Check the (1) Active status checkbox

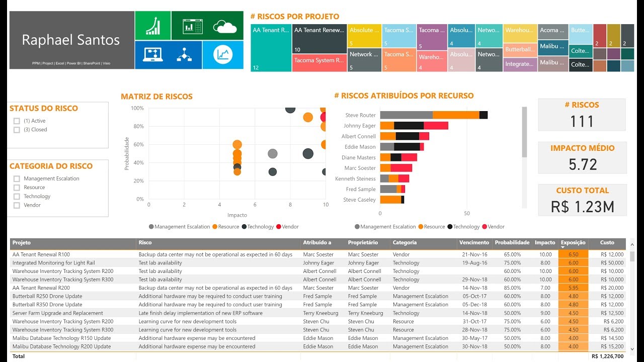pos(17,121)
